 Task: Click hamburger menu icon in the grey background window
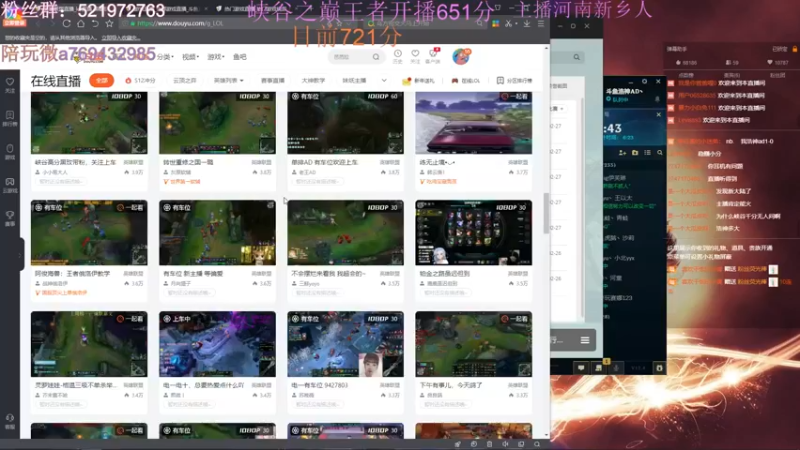point(585,340)
